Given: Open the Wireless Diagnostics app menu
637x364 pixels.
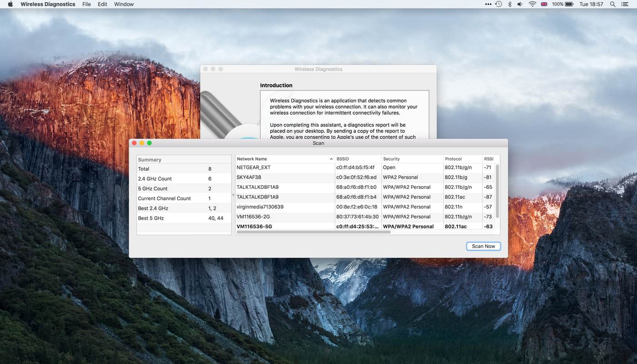Looking at the screenshot, I should pyautogui.click(x=48, y=4).
